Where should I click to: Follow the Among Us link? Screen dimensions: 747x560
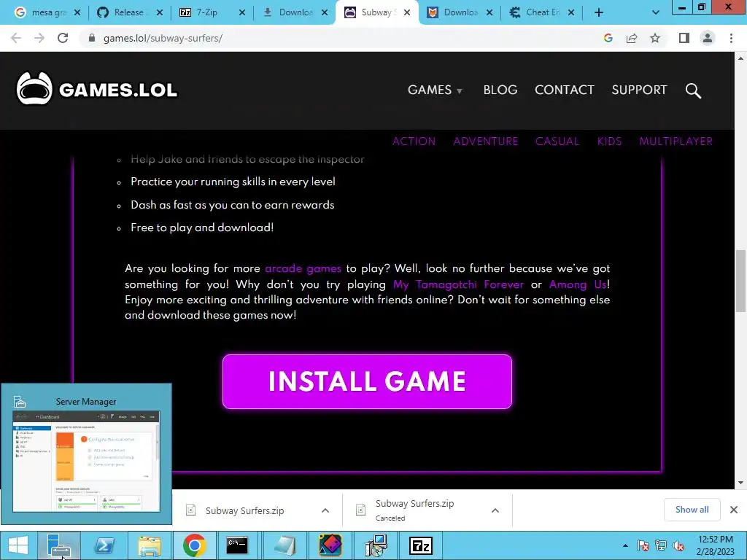(578, 285)
